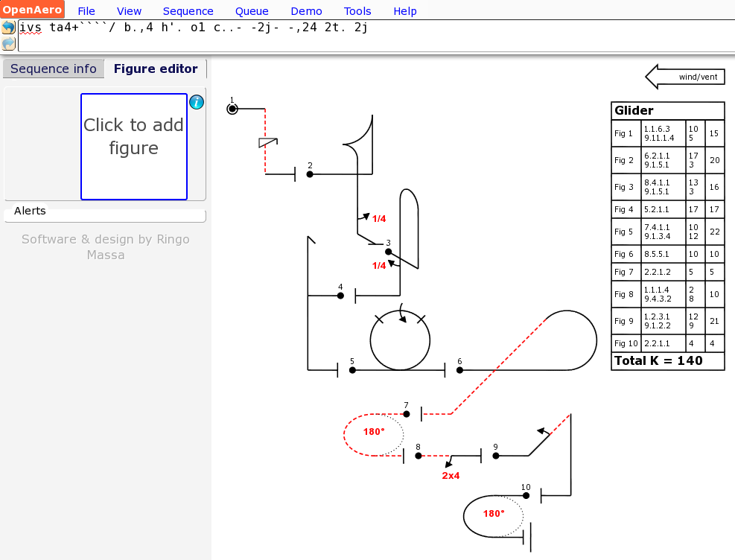This screenshot has width=735, height=560.
Task: Click the '180°' label on figure 10
Action: [x=494, y=514]
